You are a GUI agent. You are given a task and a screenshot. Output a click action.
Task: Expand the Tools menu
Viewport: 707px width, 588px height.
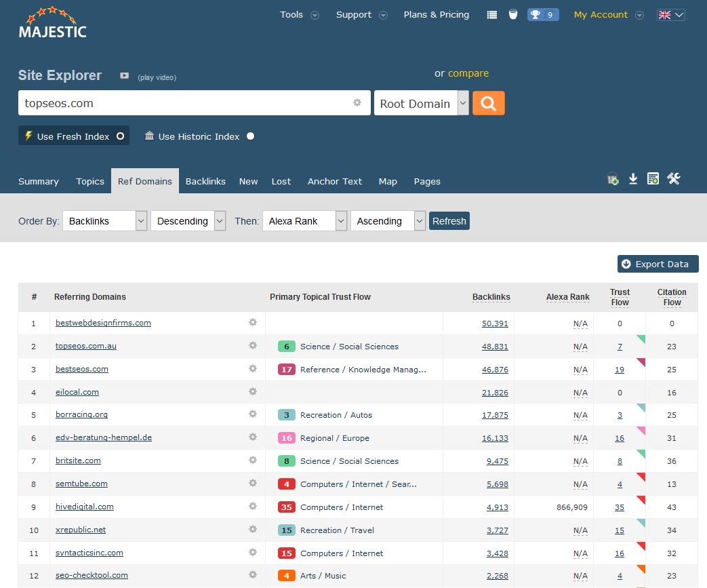click(x=300, y=15)
